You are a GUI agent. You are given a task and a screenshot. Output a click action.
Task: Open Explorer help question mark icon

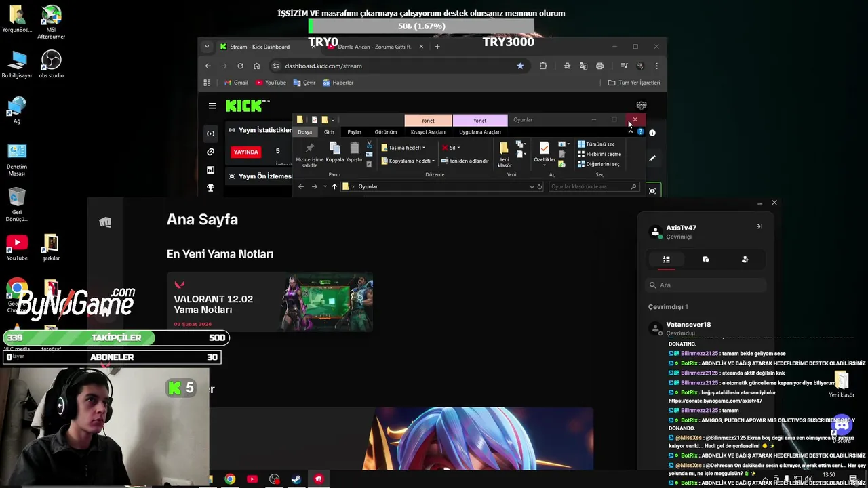[x=640, y=131]
